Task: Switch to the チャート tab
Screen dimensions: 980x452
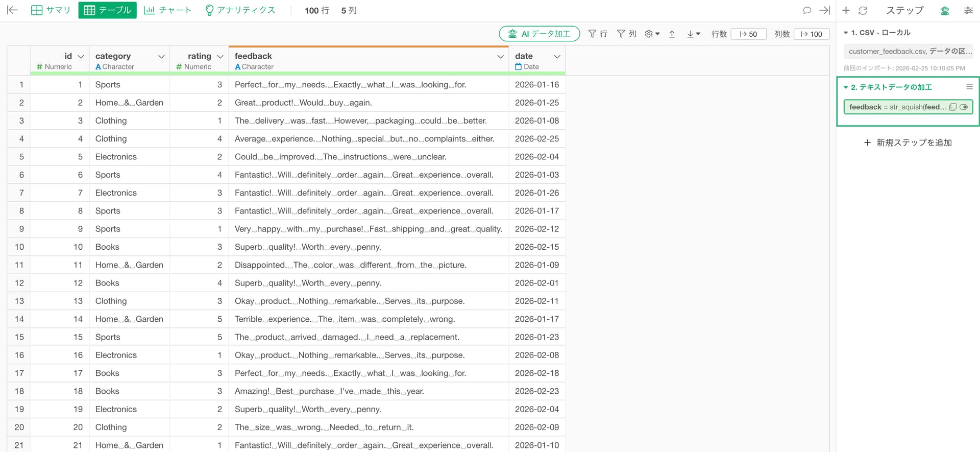Action: tap(168, 10)
